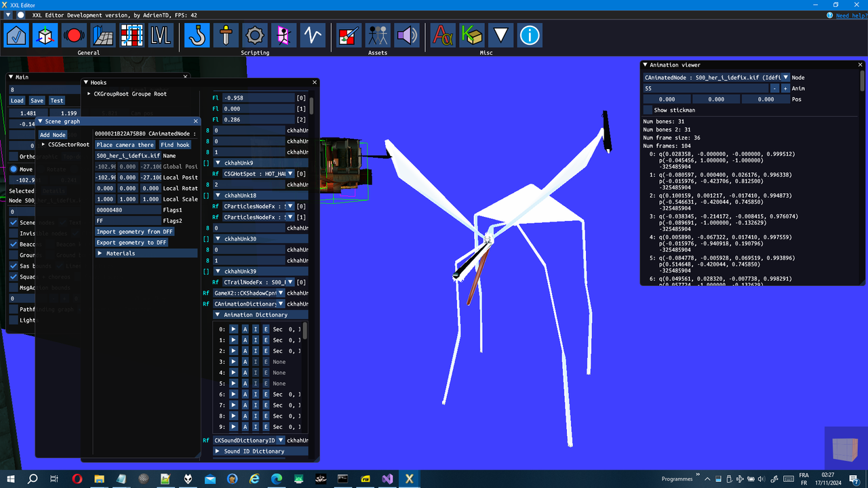Open the Main window from the house checkmark icon
The width and height of the screenshot is (868, 488).
pos(16,35)
